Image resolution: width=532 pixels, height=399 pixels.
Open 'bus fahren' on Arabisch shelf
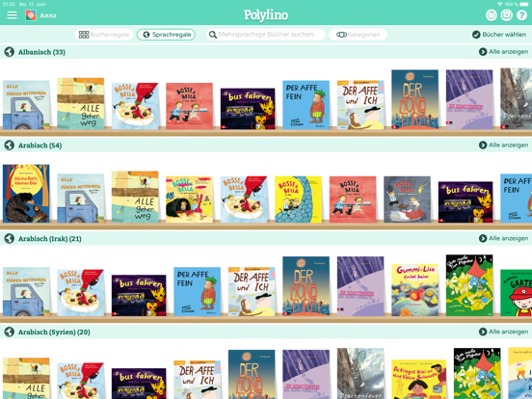tap(465, 201)
